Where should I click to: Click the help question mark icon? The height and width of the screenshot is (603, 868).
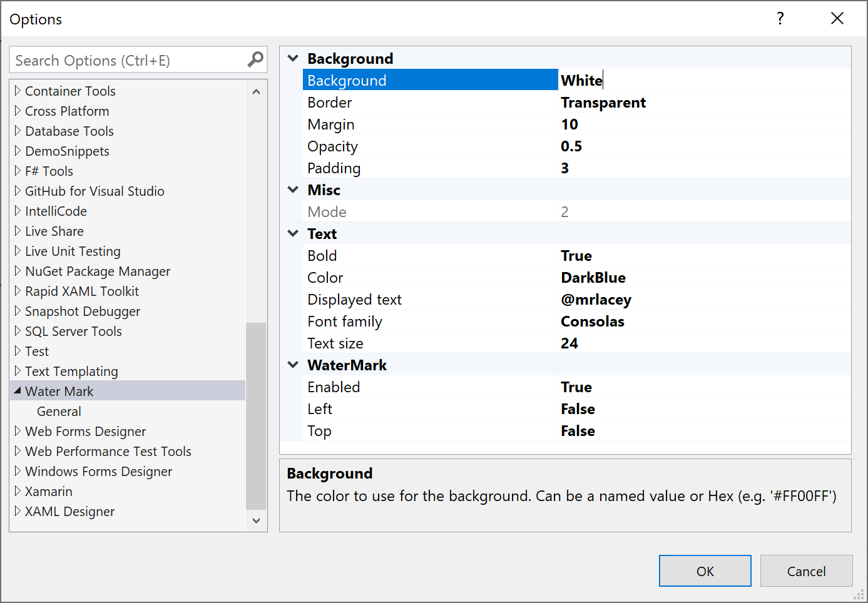pos(780,18)
